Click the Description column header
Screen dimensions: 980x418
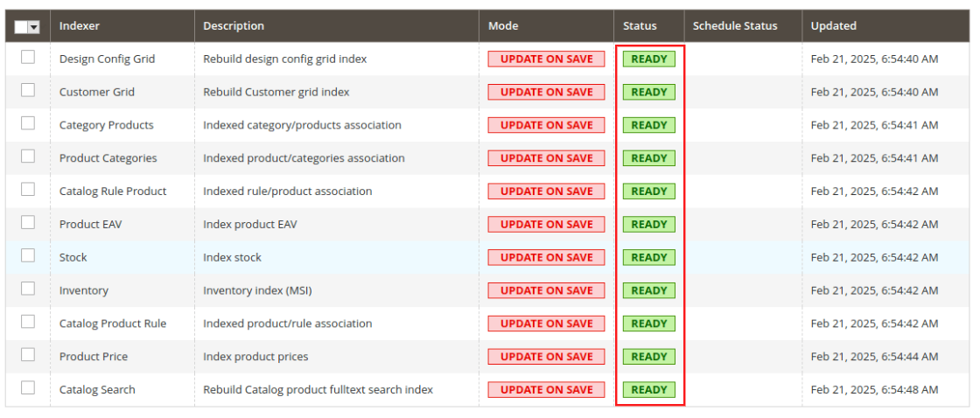pos(234,25)
